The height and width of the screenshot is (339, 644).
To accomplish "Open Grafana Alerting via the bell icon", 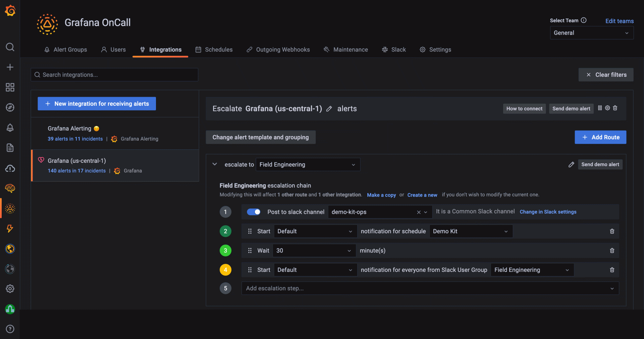I will pyautogui.click(x=10, y=128).
